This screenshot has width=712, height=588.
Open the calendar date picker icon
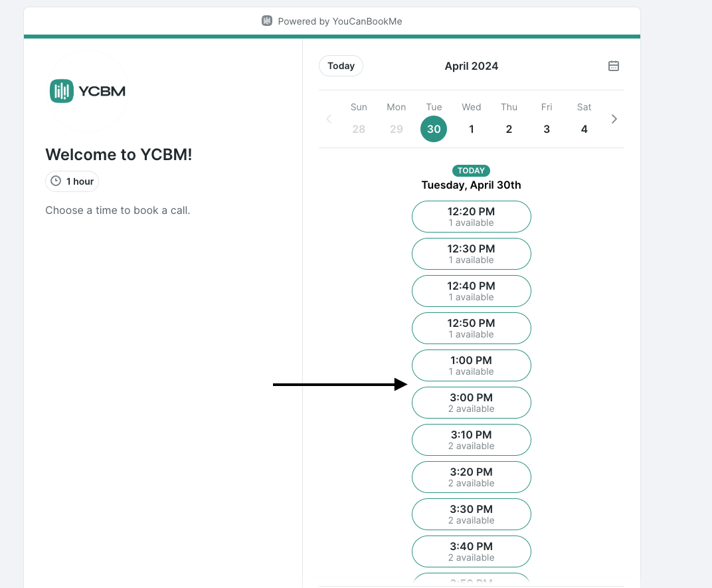point(614,66)
